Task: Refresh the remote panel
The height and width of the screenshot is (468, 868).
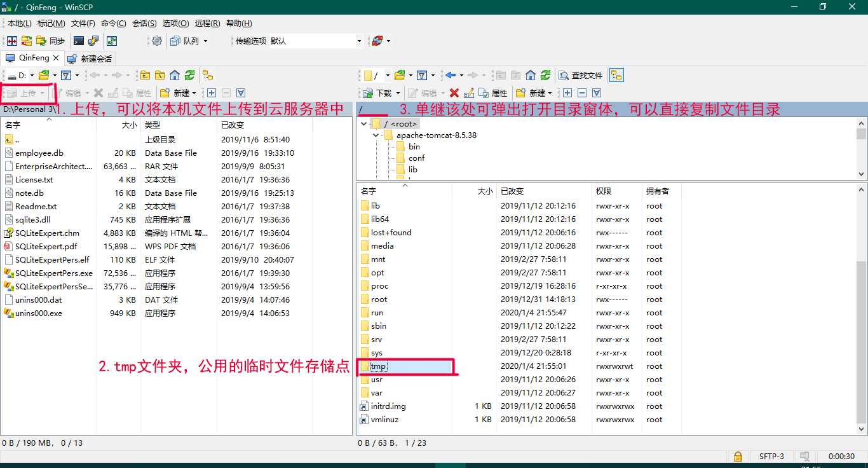Action: pyautogui.click(x=545, y=75)
